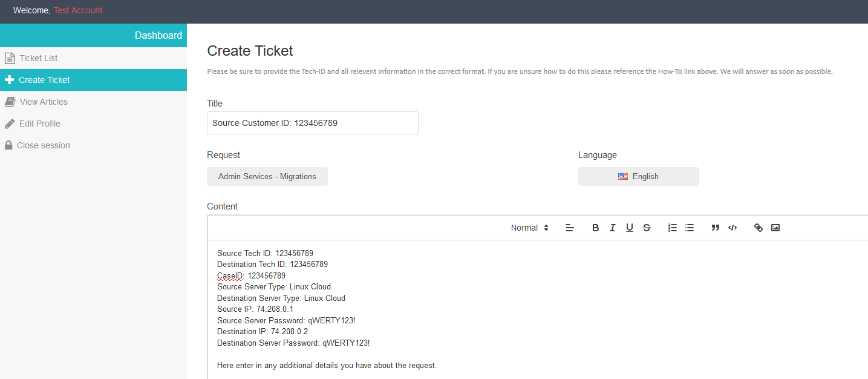Toggle underline formatting button

point(629,228)
